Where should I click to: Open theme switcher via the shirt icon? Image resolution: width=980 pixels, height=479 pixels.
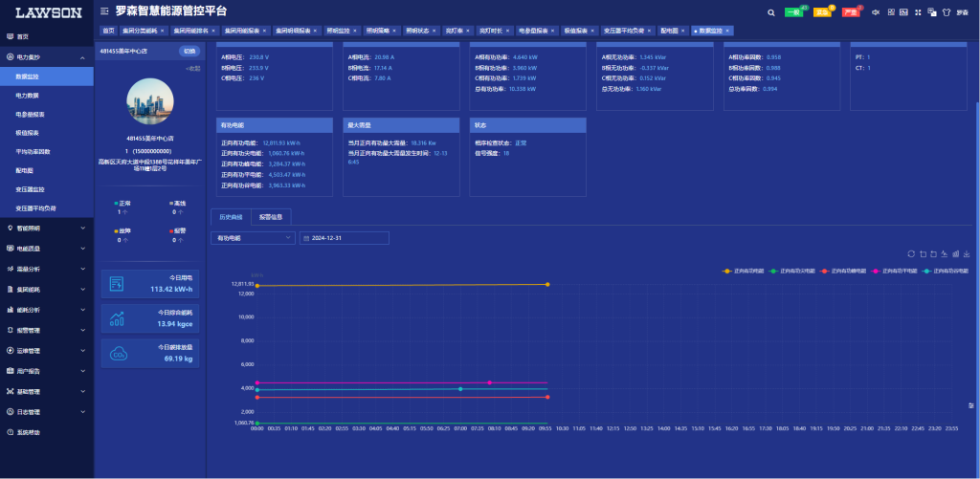pyautogui.click(x=946, y=11)
